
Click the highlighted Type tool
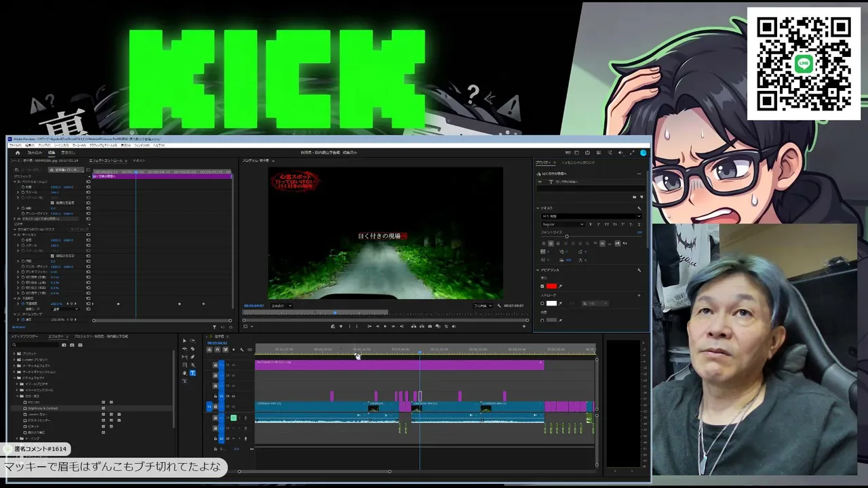[x=193, y=373]
